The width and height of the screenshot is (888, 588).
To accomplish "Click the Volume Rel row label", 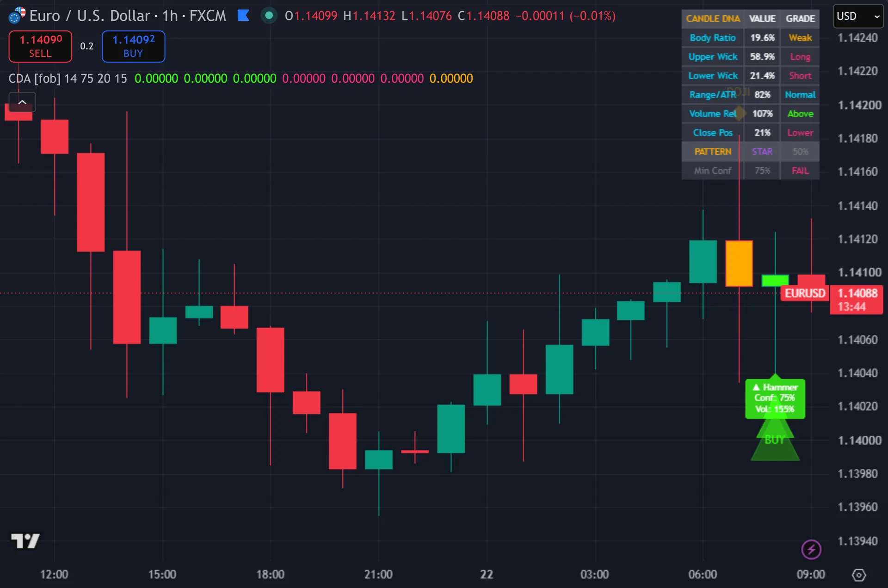I will coord(713,113).
